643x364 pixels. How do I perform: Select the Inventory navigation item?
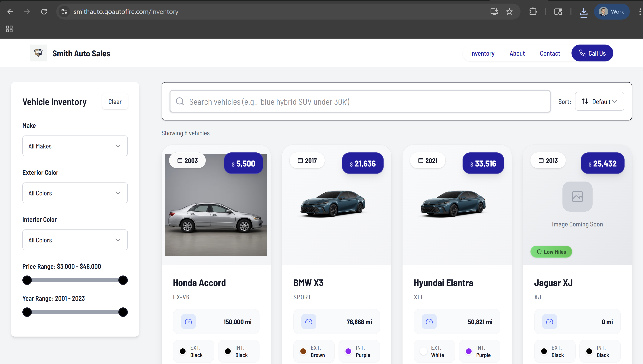point(482,53)
